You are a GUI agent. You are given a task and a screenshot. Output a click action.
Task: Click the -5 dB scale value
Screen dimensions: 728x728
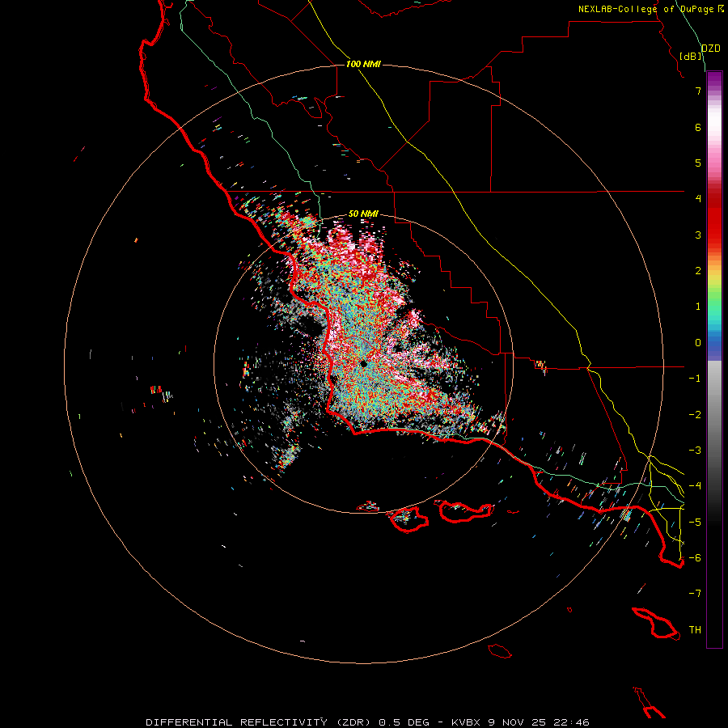[695, 523]
